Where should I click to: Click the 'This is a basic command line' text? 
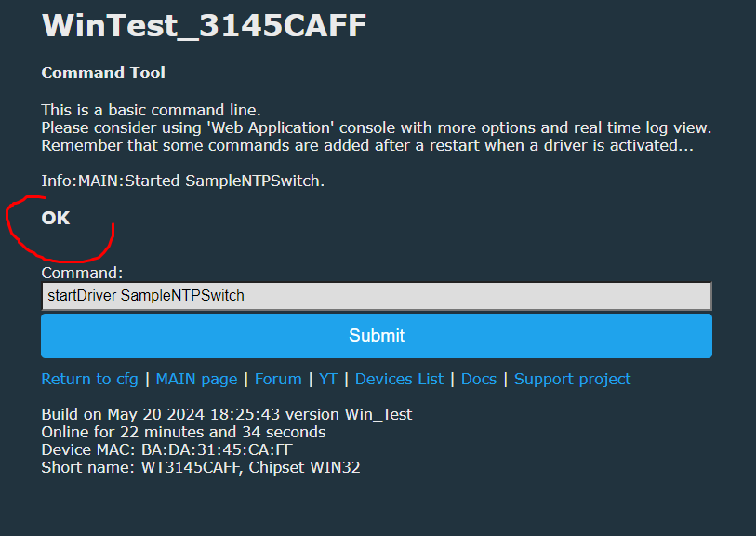point(151,110)
